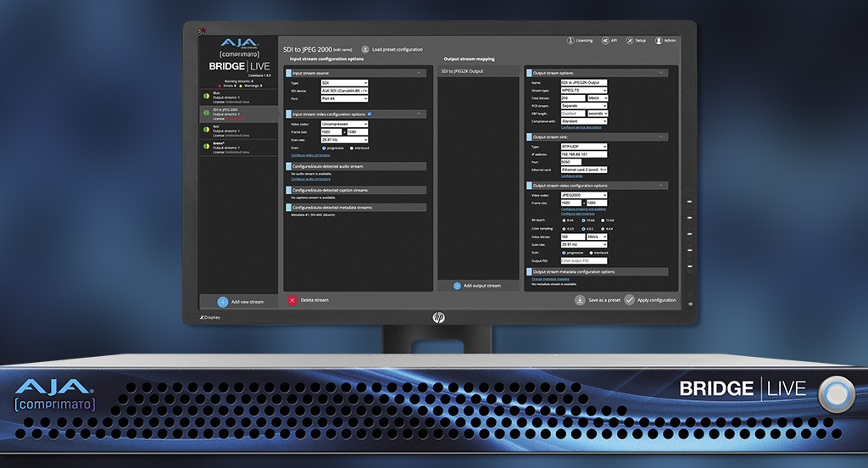Open the output Stream type MPEG-TS dropdown
This screenshot has width=868, height=468.
584,90
